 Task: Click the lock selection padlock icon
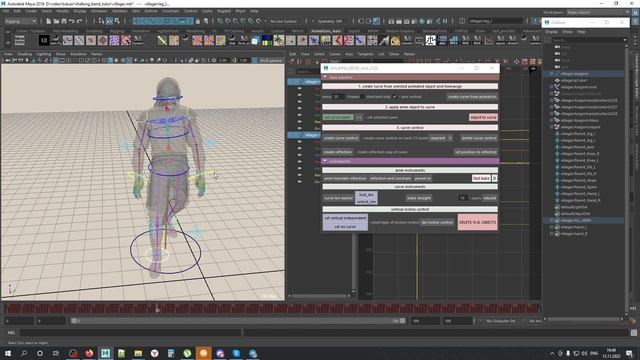point(198,21)
